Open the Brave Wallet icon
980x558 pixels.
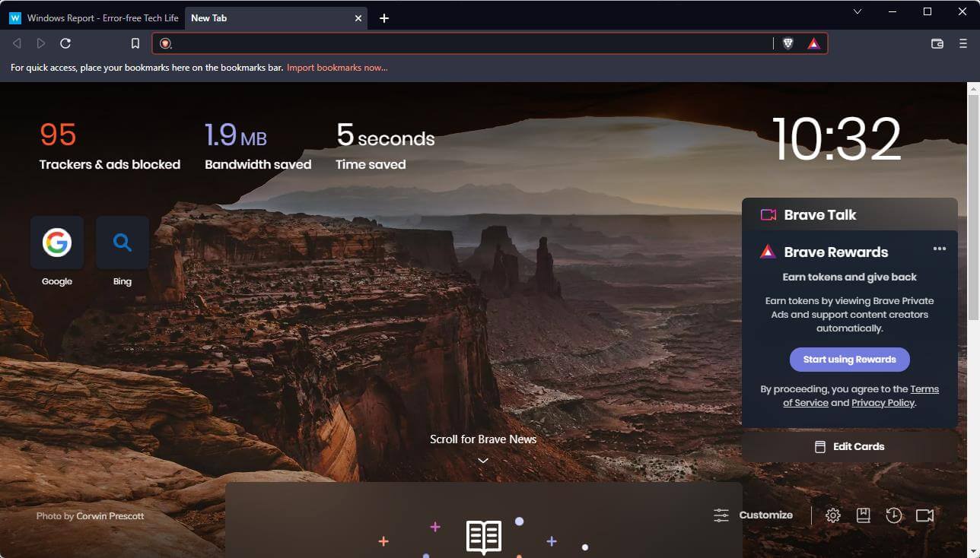pyautogui.click(x=937, y=43)
